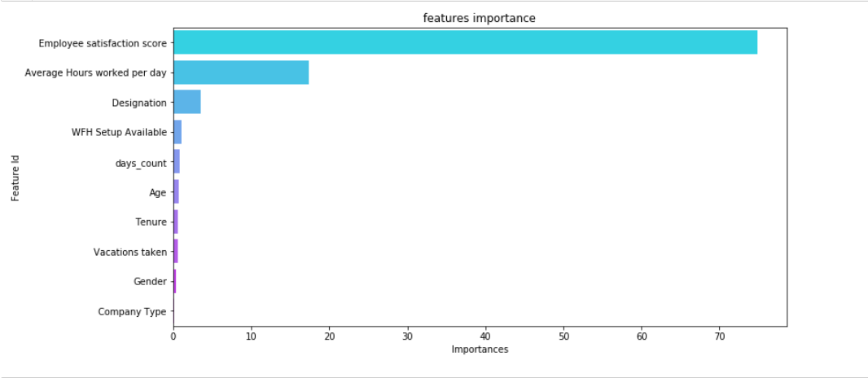Select the Designation bar in chart

click(x=187, y=103)
